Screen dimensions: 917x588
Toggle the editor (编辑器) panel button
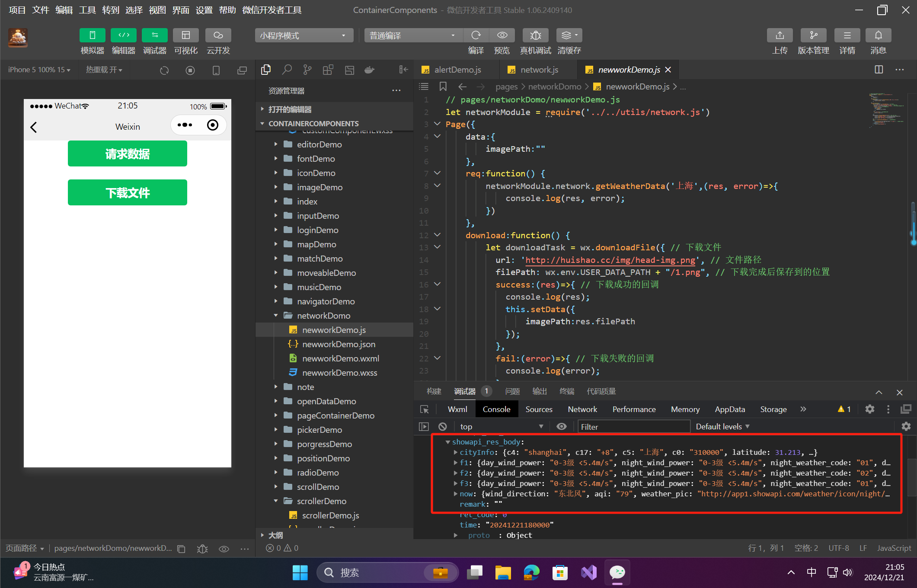(123, 35)
